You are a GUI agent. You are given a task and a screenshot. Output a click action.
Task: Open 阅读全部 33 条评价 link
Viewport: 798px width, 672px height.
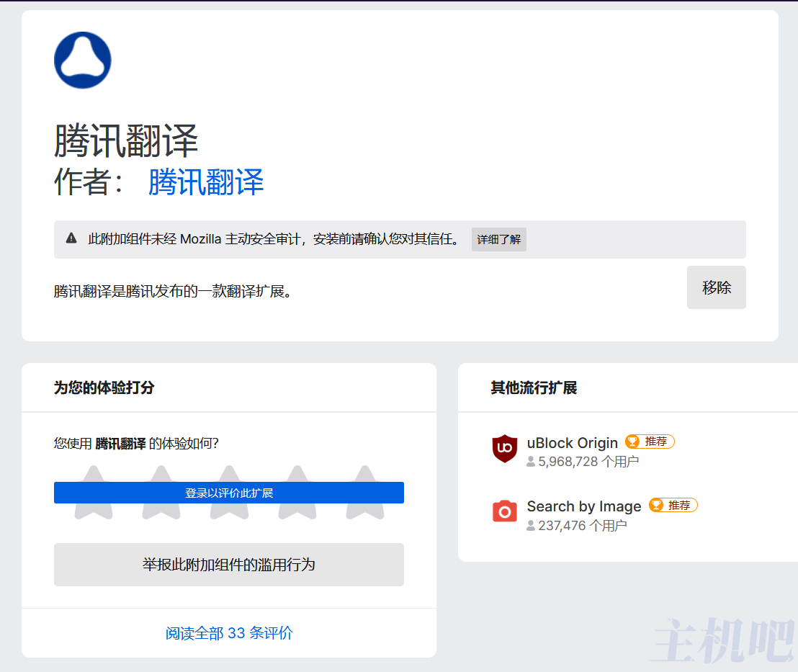[x=229, y=633]
